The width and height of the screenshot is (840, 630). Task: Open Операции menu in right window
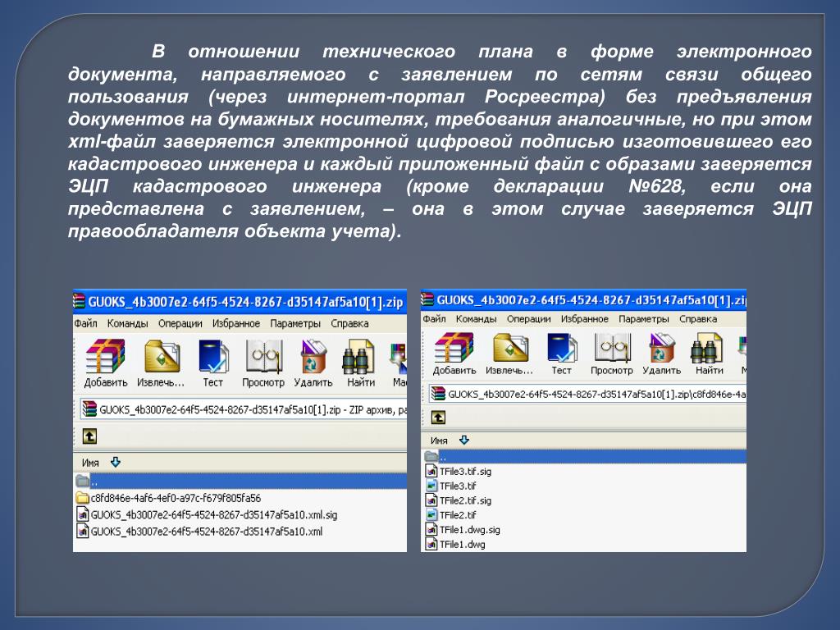pyautogui.click(x=529, y=319)
